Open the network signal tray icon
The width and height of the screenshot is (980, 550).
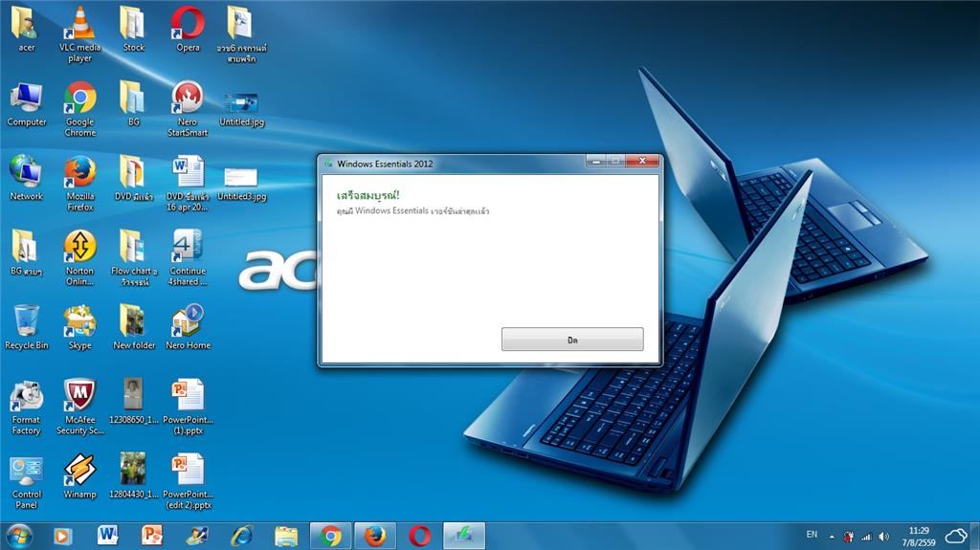tap(866, 537)
